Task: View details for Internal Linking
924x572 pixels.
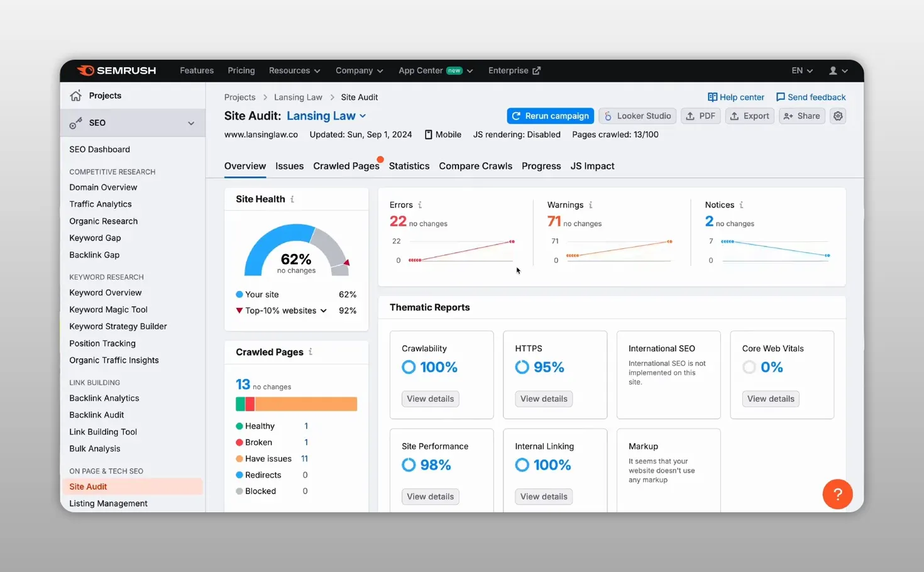Action: coord(544,497)
